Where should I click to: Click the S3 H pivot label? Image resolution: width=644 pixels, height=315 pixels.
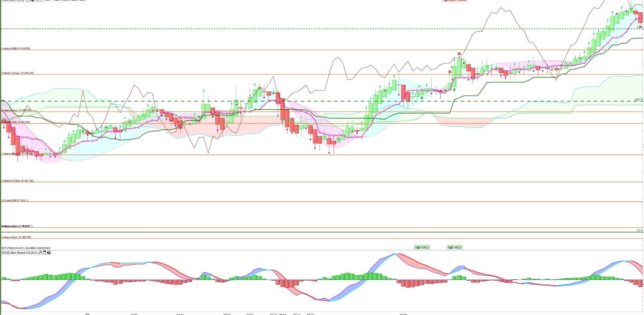click(639, 230)
